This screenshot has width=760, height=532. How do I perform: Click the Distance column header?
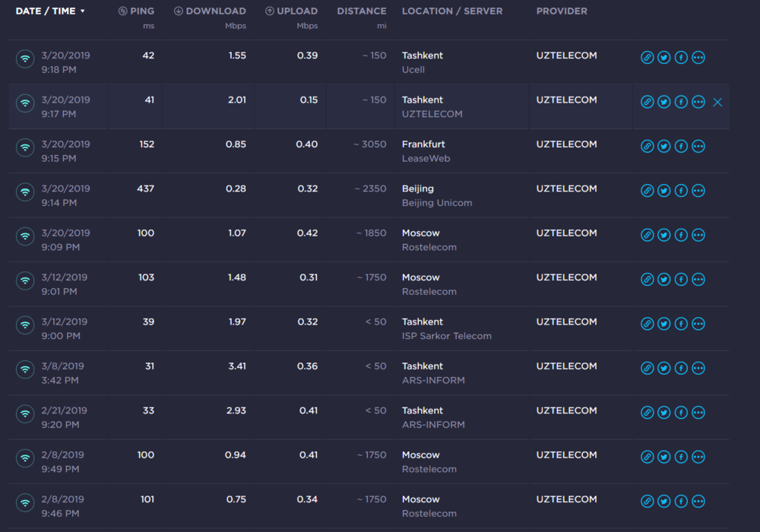point(361,11)
